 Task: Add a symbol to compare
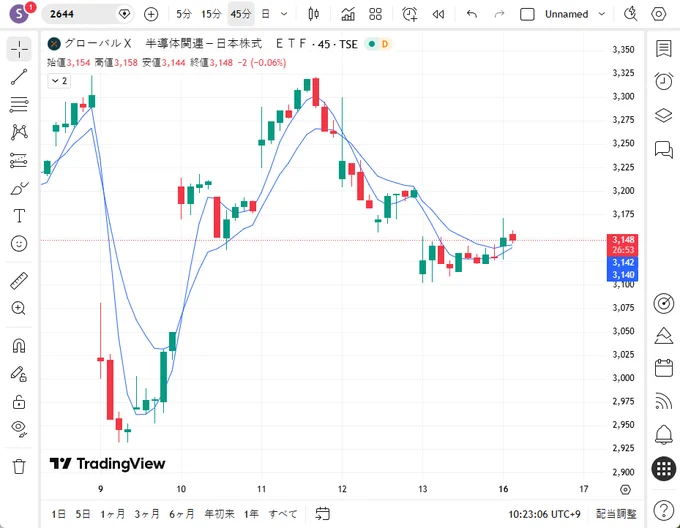151,14
